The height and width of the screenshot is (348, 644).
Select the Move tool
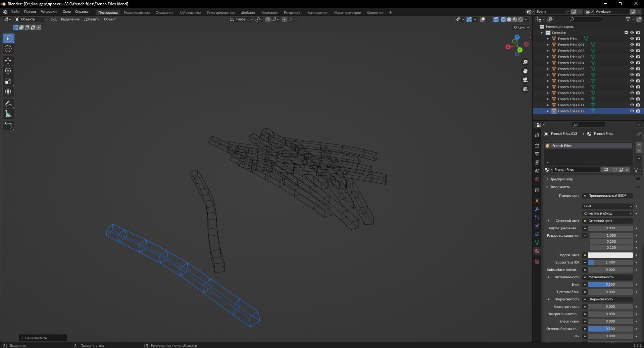point(8,61)
